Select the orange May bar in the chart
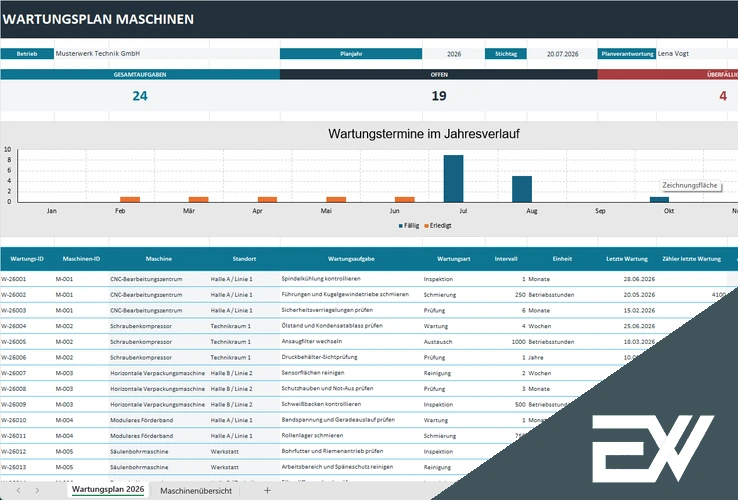This screenshot has height=500, width=738. (x=336, y=199)
